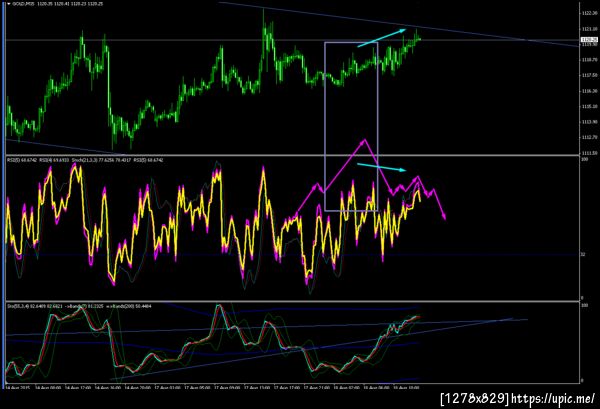The width and height of the screenshot is (600, 409).
Task: Click the Bands(200) label in the bottom pane
Action: coord(131,306)
